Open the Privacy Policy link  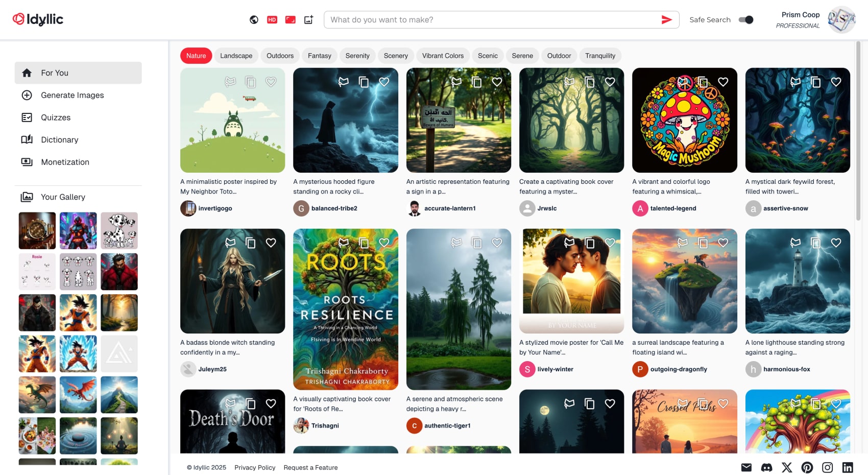point(255,467)
